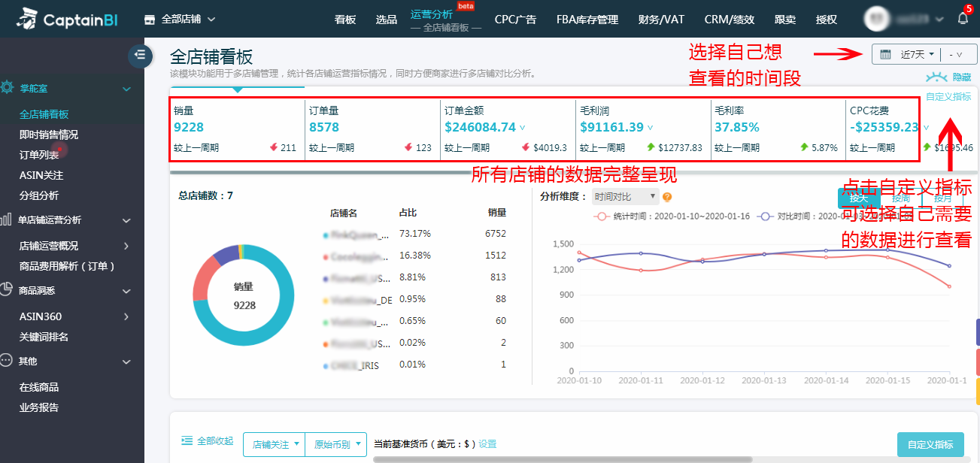Click the user avatar picture
Image resolution: width=980 pixels, height=463 pixels.
pyautogui.click(x=877, y=19)
